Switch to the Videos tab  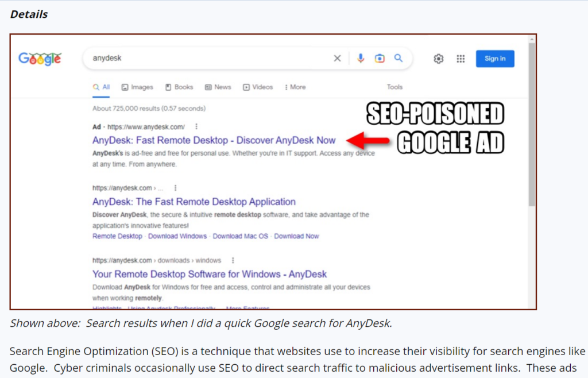pyautogui.click(x=258, y=87)
